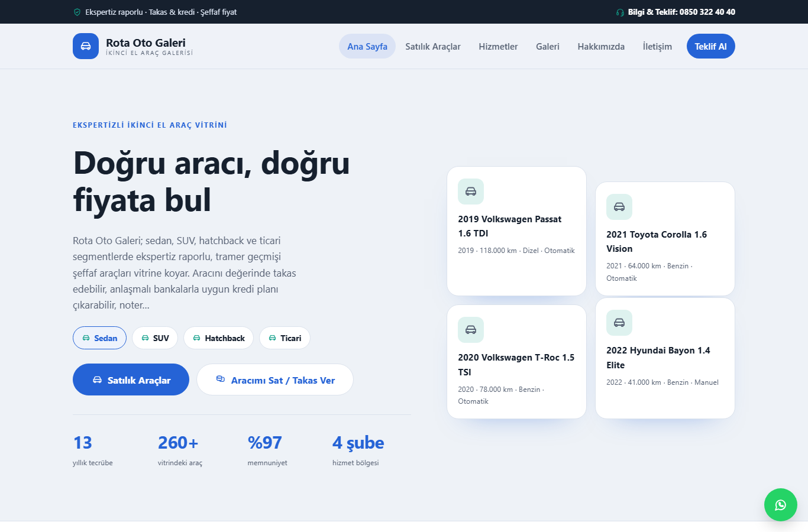Click the headset icon beside phone number

click(620, 12)
